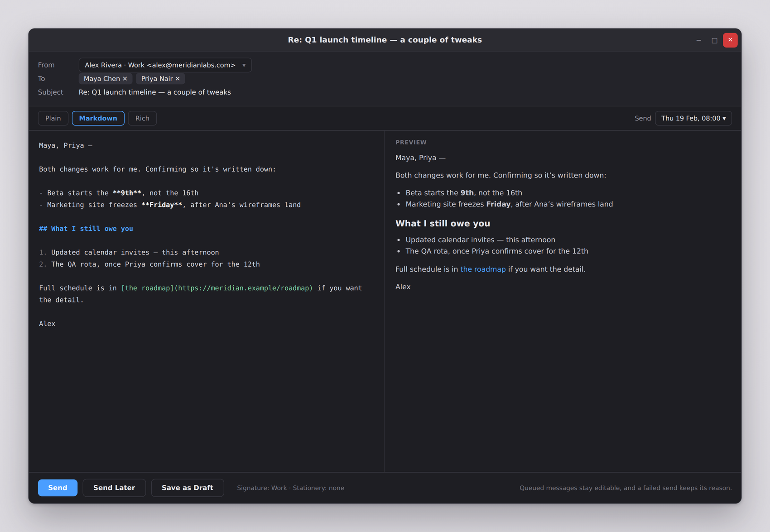The image size is (770, 532).
Task: Click the PREVIEW heading label
Action: click(411, 142)
